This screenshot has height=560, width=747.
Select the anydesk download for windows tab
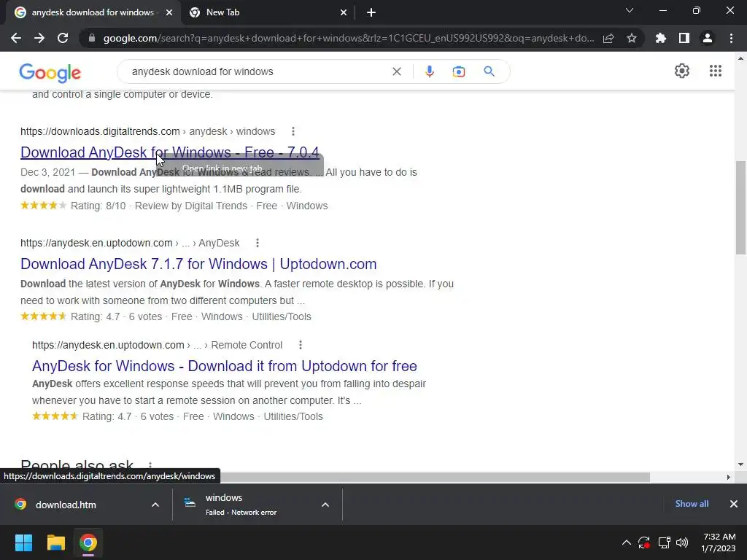coord(93,13)
